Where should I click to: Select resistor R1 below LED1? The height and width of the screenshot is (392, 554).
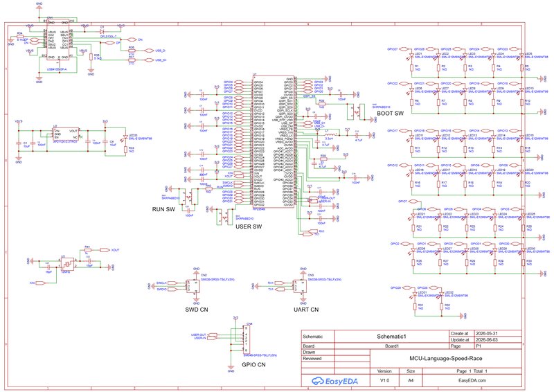click(x=411, y=68)
